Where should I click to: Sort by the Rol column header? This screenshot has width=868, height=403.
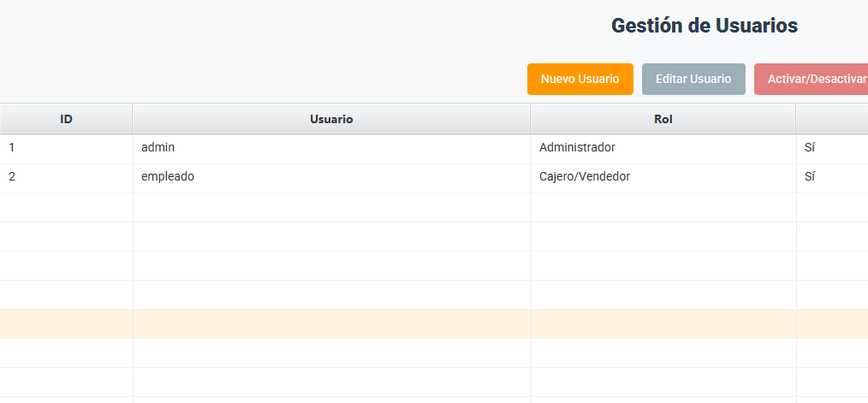(663, 119)
